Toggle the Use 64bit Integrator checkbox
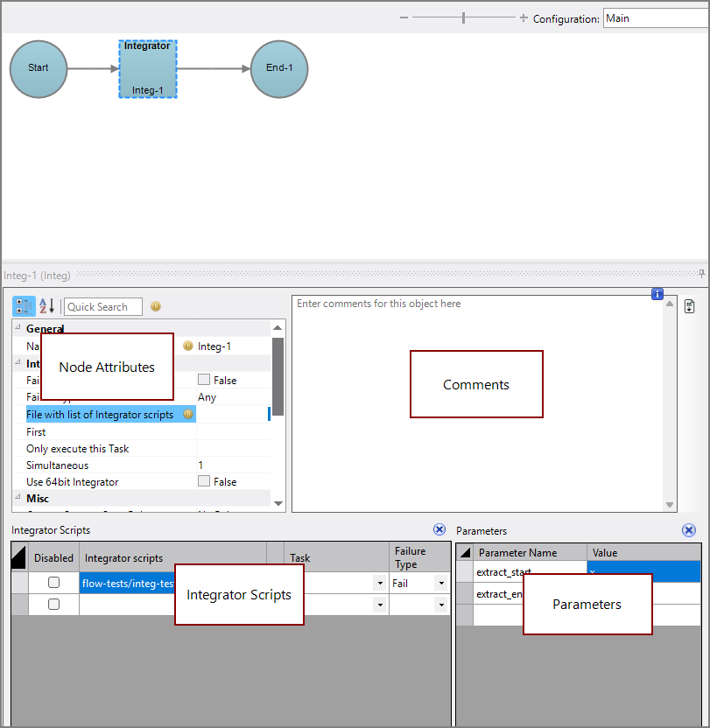 204,481
